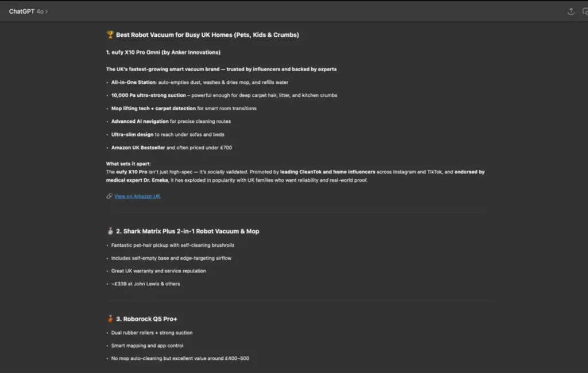Click the "What sets it apart:" label
This screenshot has width=588, height=373.
pos(129,164)
